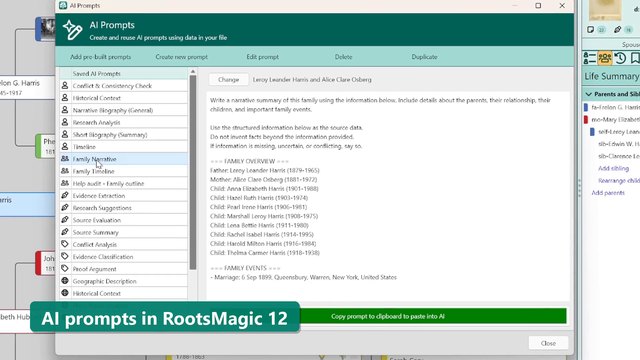Click the AI Prompts title bar app icon
640x360 pixels.
coord(63,5)
